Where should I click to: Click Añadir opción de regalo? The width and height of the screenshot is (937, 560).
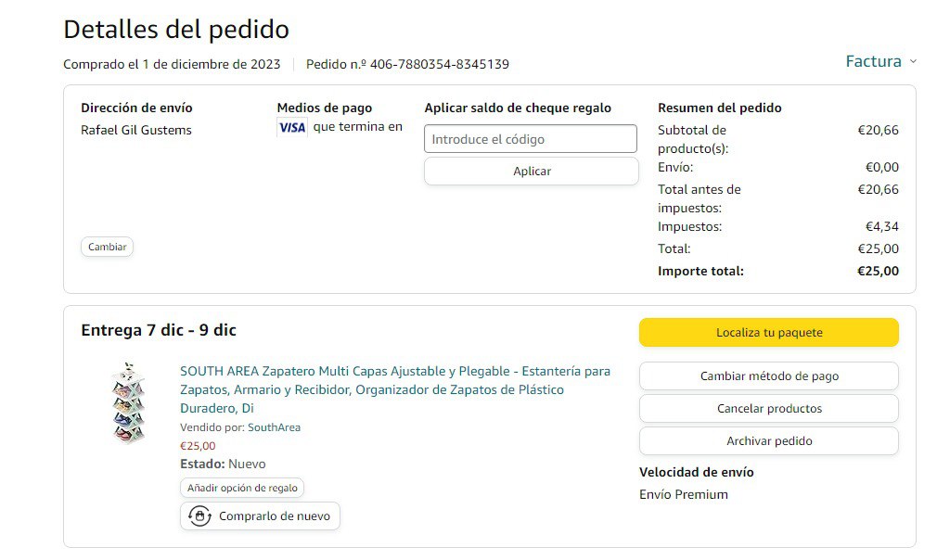pyautogui.click(x=242, y=488)
